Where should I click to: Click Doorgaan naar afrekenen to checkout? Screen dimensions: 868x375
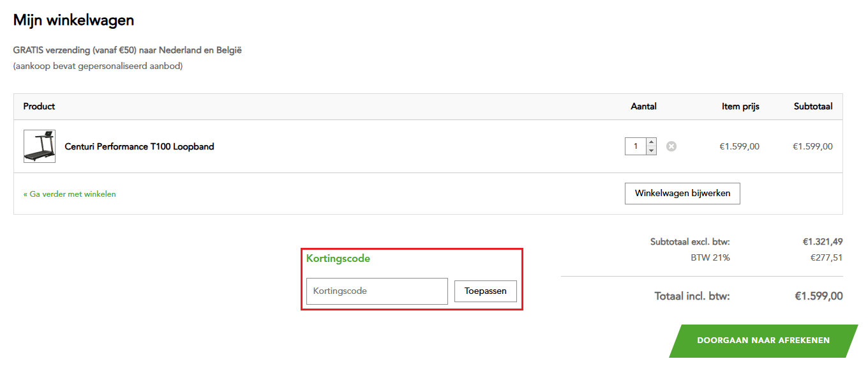[764, 341]
